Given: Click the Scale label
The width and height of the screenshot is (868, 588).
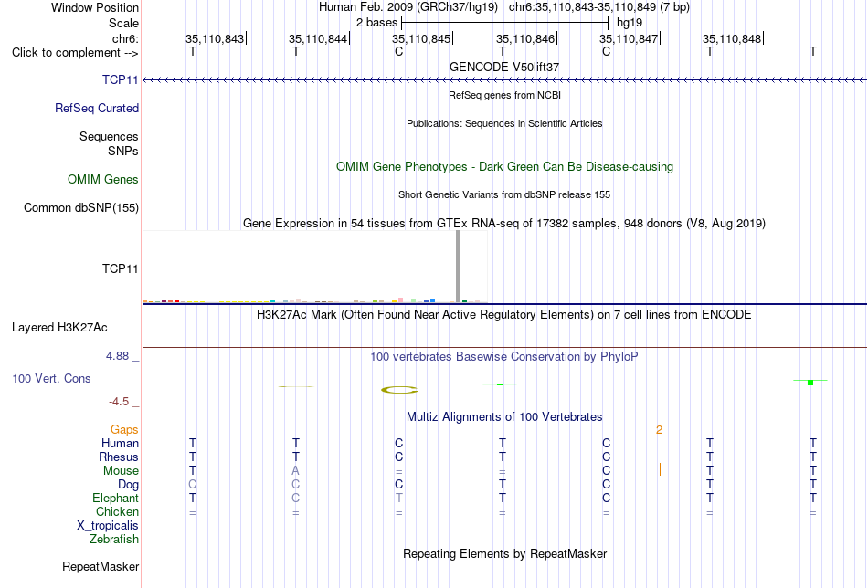Looking at the screenshot, I should pyautogui.click(x=123, y=23).
